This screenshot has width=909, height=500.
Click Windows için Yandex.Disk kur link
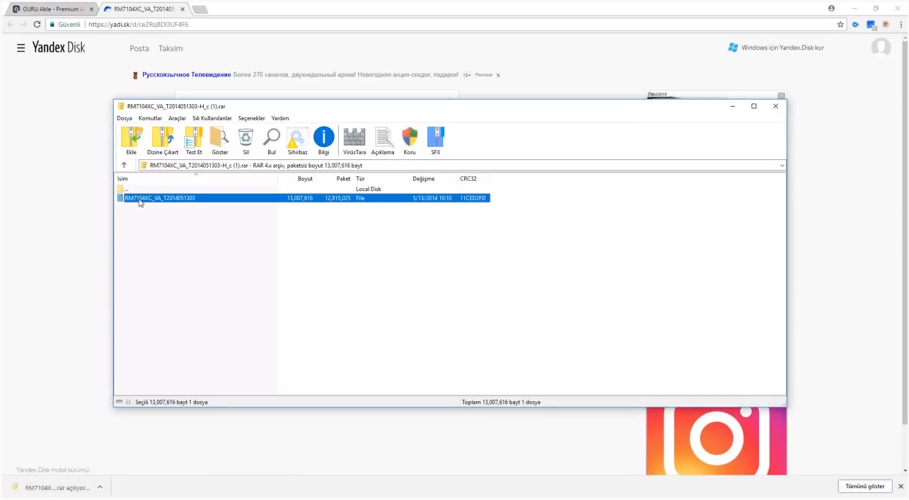(776, 48)
